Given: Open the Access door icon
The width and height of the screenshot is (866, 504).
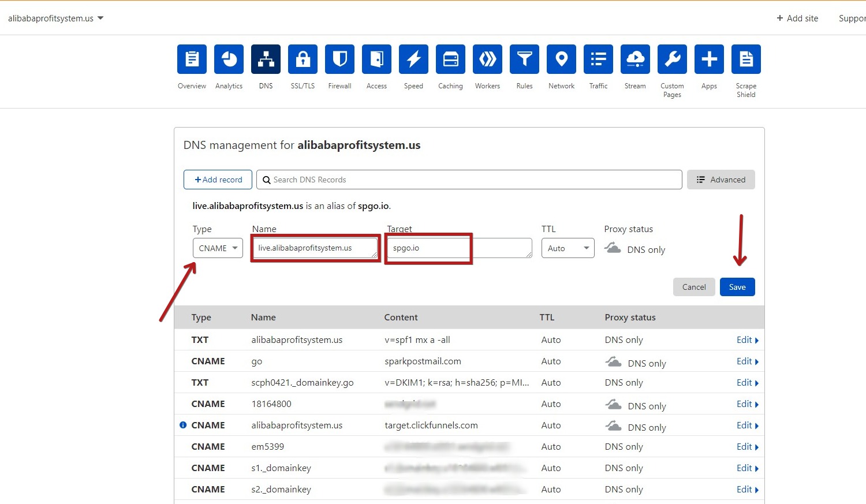Looking at the screenshot, I should (376, 59).
